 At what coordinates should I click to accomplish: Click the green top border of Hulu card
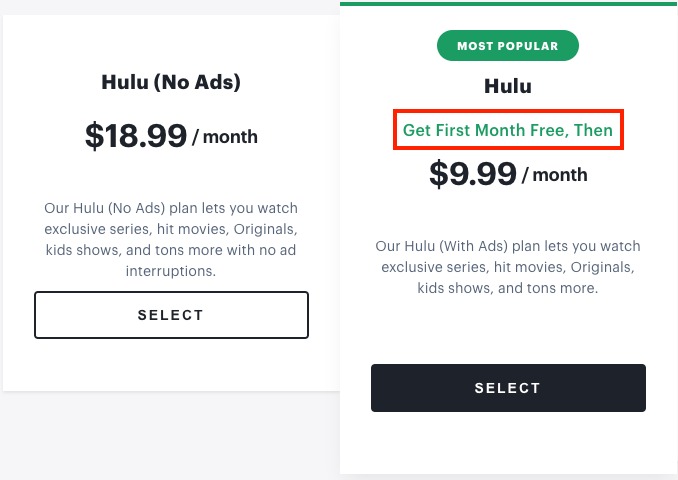click(508, 4)
